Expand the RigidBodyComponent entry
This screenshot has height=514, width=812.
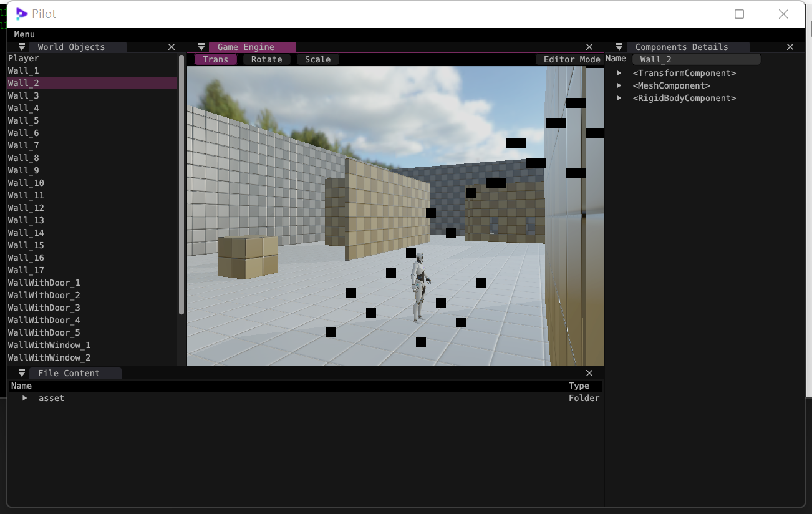click(618, 98)
